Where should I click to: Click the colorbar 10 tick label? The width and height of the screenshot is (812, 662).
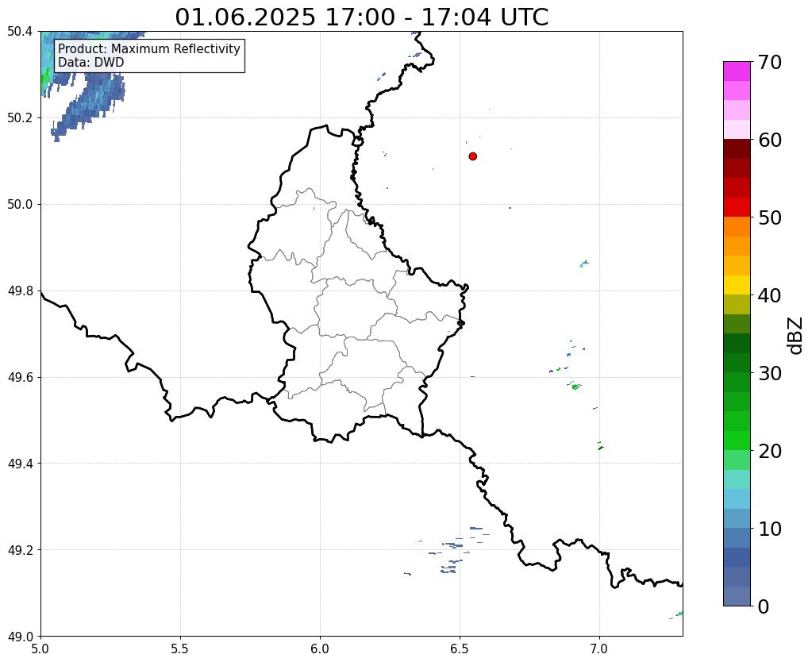click(x=770, y=529)
